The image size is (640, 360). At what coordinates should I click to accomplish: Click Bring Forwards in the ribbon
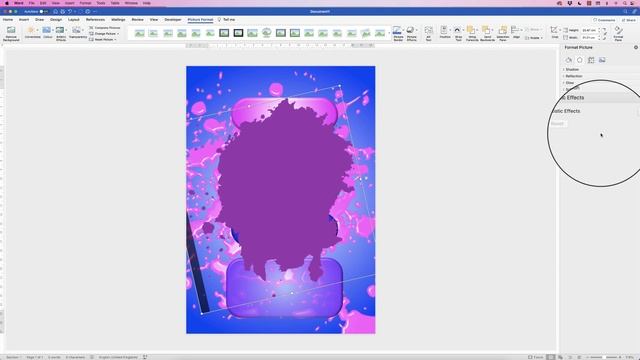472,33
